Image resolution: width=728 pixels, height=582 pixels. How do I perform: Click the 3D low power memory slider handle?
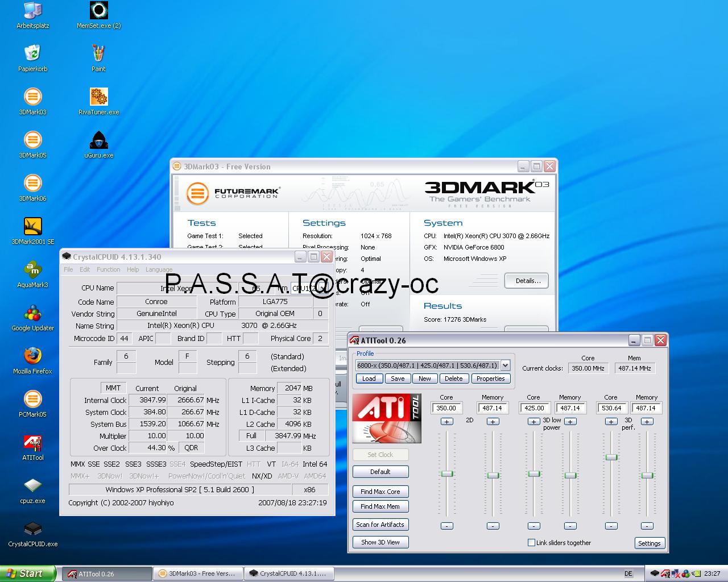[570, 475]
